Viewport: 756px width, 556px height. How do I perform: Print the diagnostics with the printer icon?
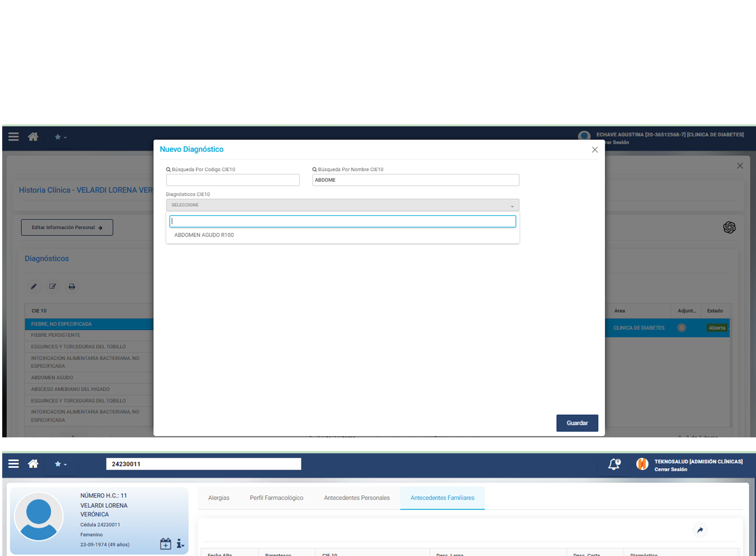click(x=72, y=286)
